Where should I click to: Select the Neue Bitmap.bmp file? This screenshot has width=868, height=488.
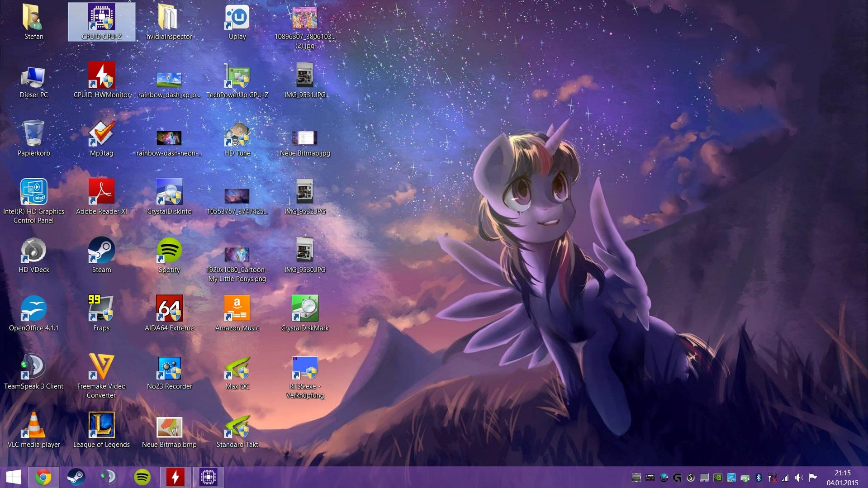[x=169, y=433]
